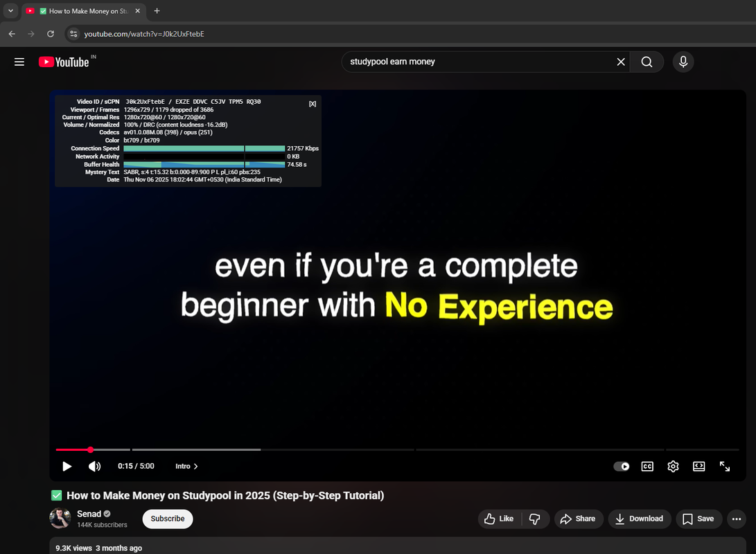Play the video
Image resolution: width=756 pixels, height=554 pixels.
point(67,466)
